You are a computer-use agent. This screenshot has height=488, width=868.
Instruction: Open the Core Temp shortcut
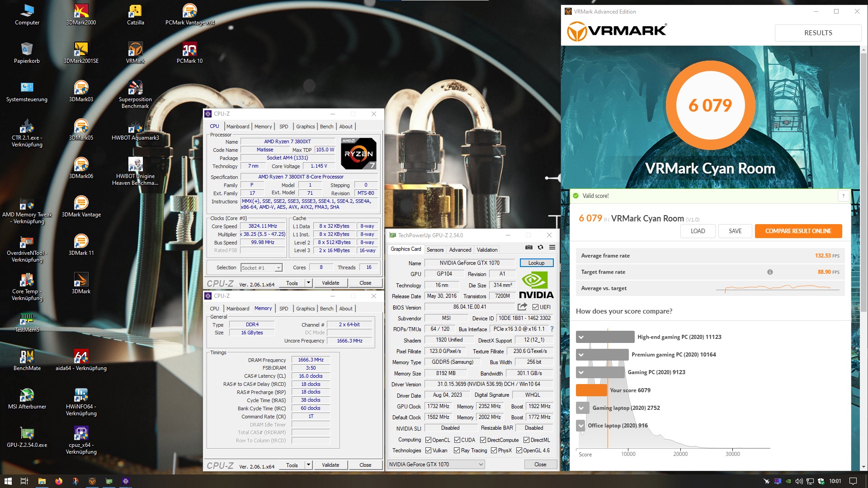point(27,286)
